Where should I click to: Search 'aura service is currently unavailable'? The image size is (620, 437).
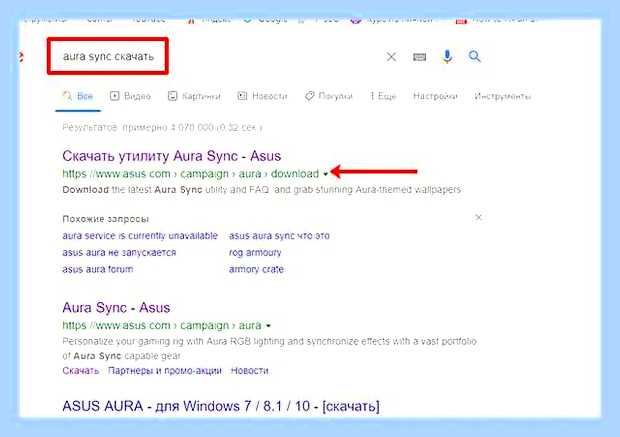tap(140, 236)
